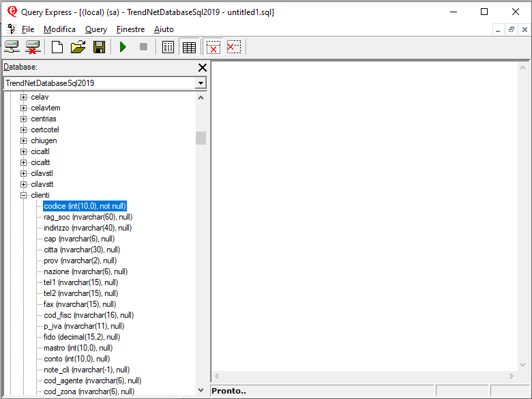This screenshot has height=399, width=532.
Task: Select the cod_zona column
Action: pos(89,391)
